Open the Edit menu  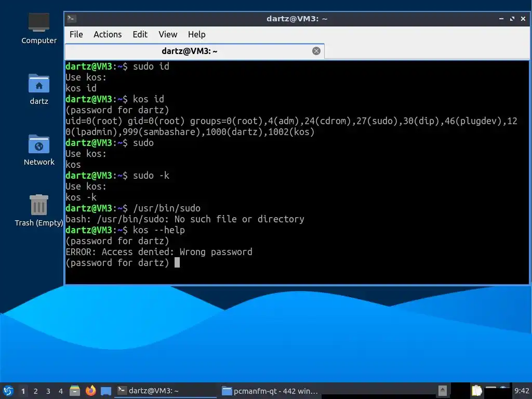point(140,34)
